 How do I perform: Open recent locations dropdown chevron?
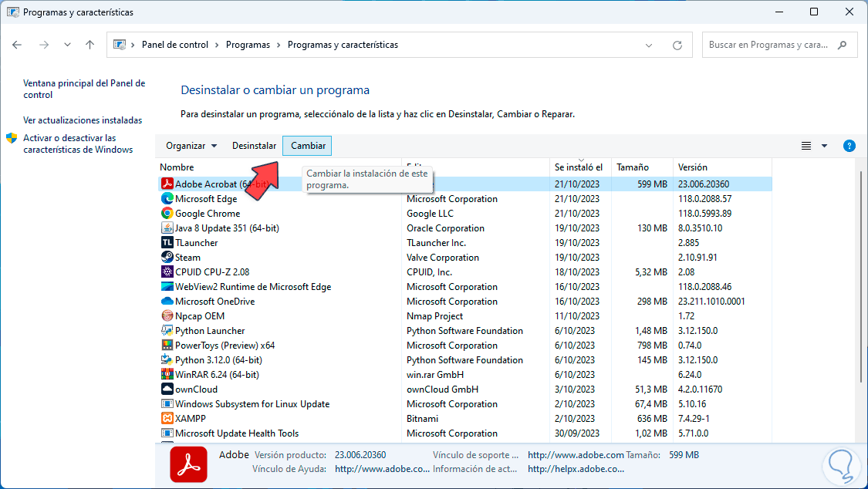pyautogui.click(x=67, y=45)
